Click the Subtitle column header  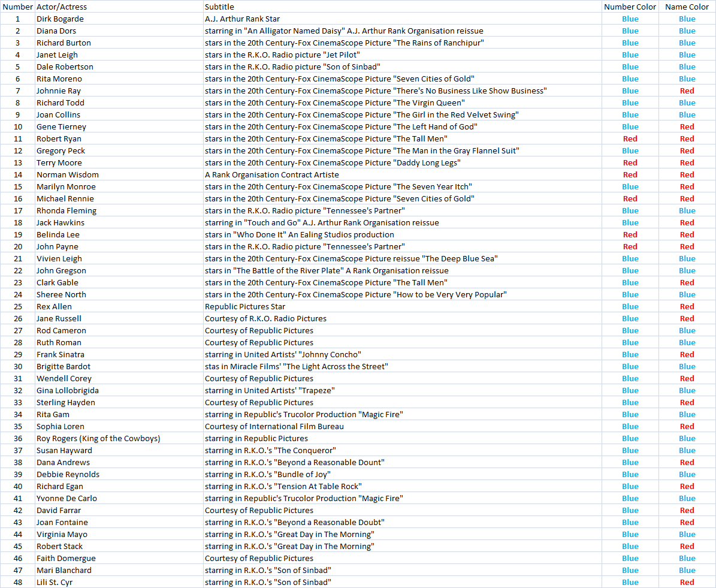[x=402, y=7]
